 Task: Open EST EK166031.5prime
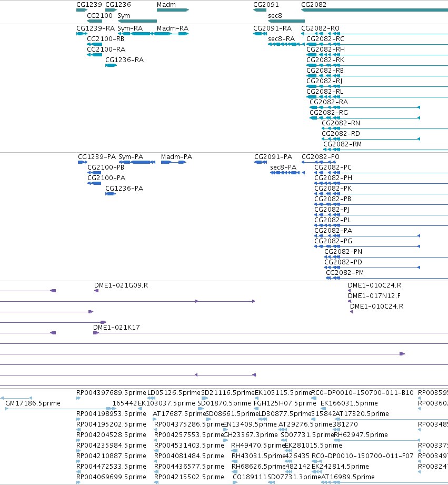click(349, 403)
